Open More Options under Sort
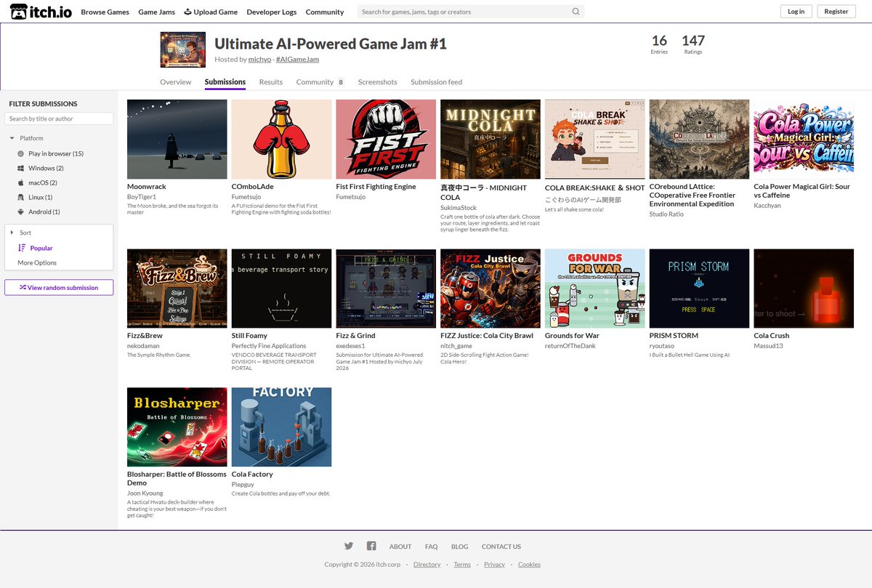This screenshot has width=872, height=588. [37, 262]
